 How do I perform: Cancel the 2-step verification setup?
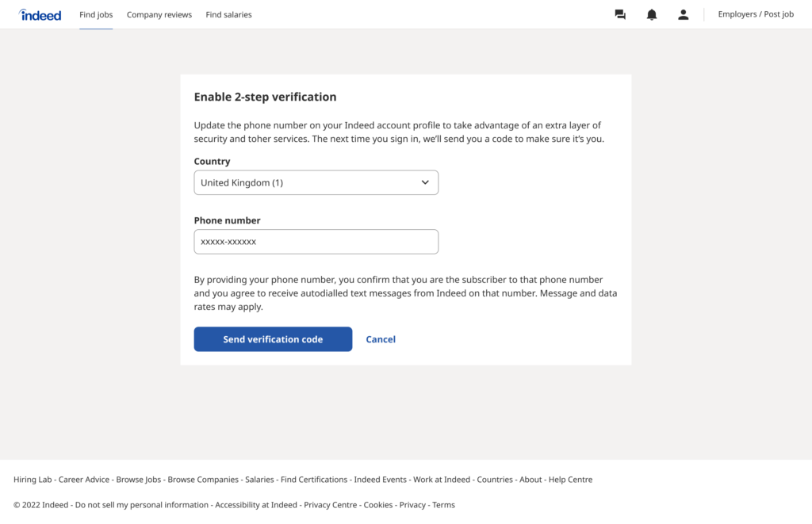pos(381,338)
